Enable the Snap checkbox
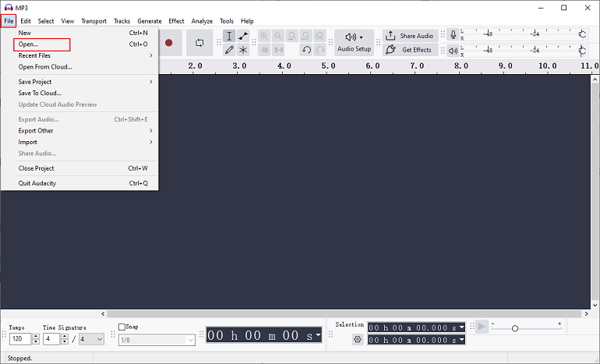600x364 pixels. [122, 327]
